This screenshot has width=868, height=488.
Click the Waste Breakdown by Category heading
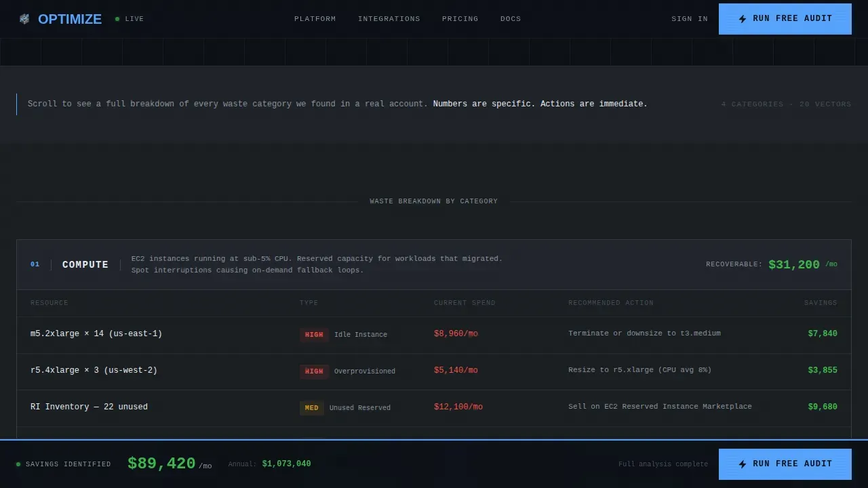click(x=434, y=201)
